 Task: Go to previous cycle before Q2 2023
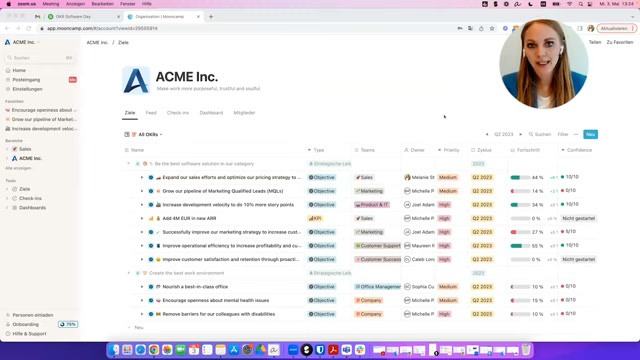[487, 134]
